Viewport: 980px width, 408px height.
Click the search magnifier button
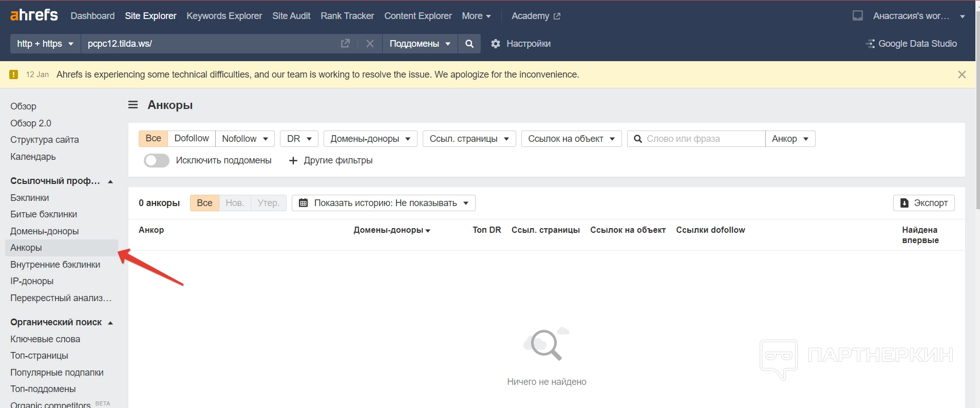(x=469, y=44)
